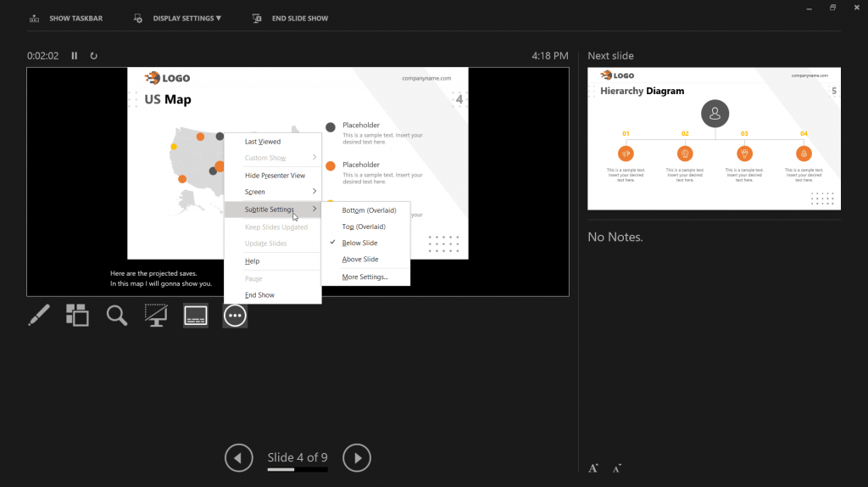Set subtitles to Top (Overlaid)
The width and height of the screenshot is (868, 487).
366,226
